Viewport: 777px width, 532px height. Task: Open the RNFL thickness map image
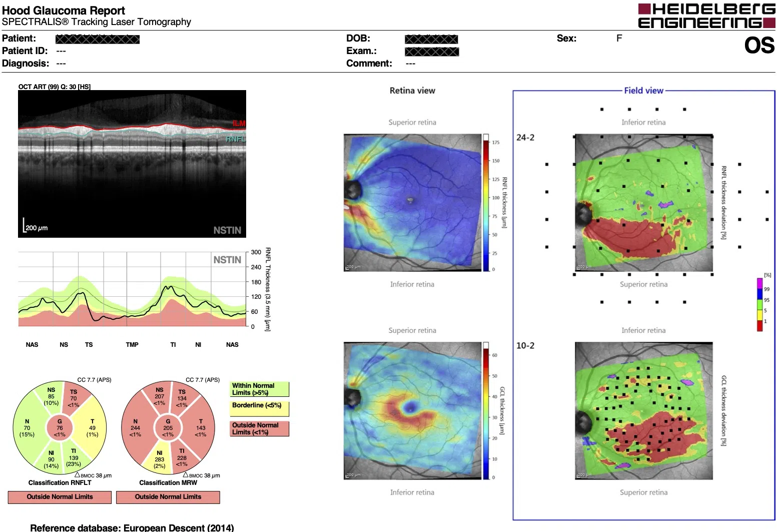coord(413,203)
